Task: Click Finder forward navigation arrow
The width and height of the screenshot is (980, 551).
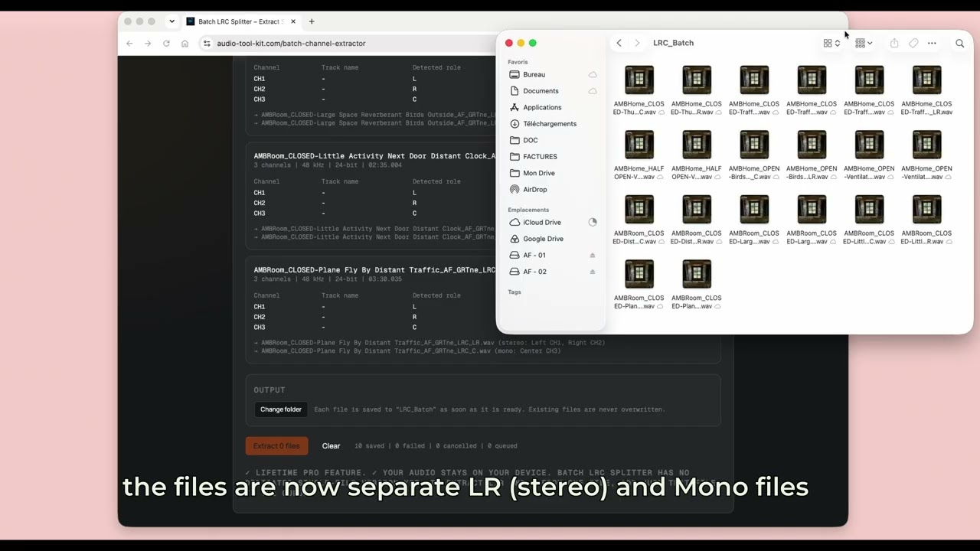Action: pyautogui.click(x=637, y=43)
